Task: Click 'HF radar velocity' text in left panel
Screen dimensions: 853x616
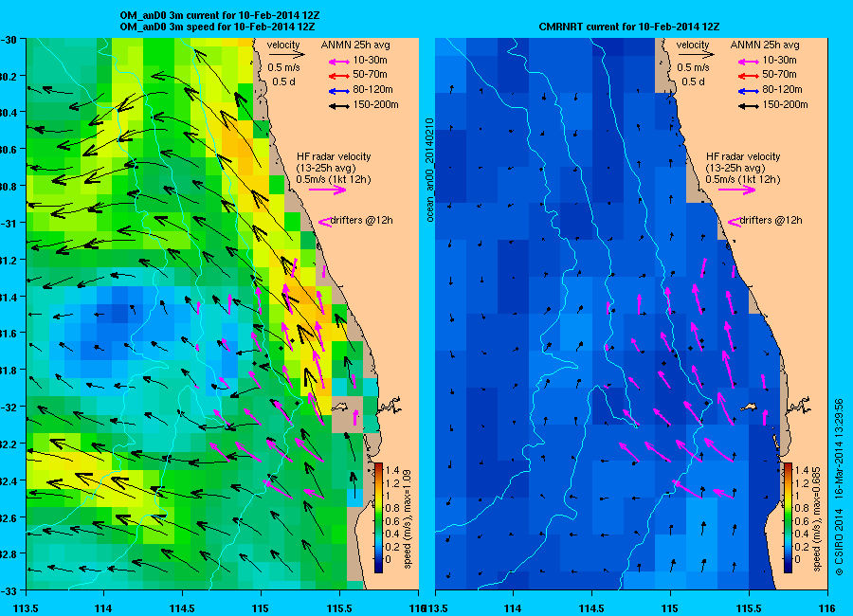Action: 334,156
